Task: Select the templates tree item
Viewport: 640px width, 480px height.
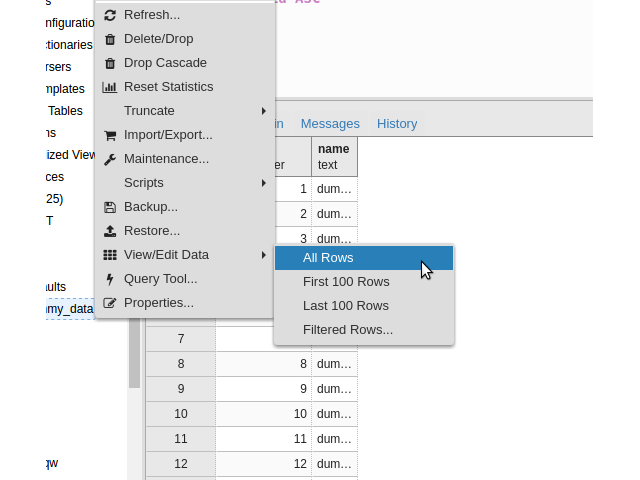Action: pyautogui.click(x=65, y=89)
